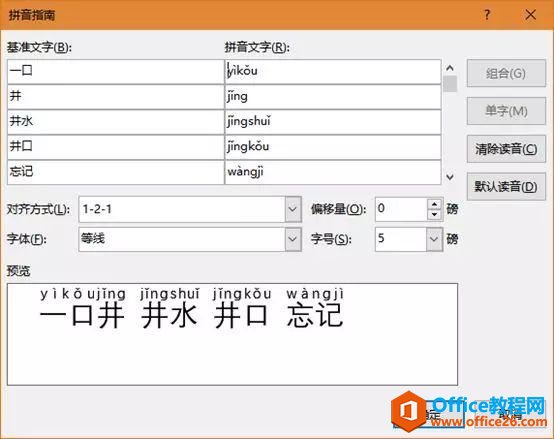Click the 基准文字(B) label
Screen dimensions: 554x439
(39, 47)
